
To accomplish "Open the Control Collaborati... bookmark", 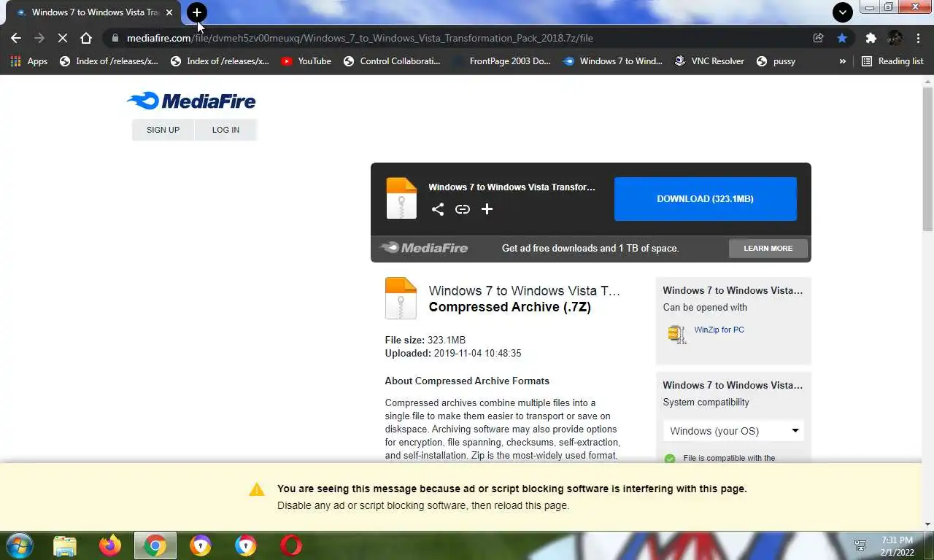I will (392, 61).
